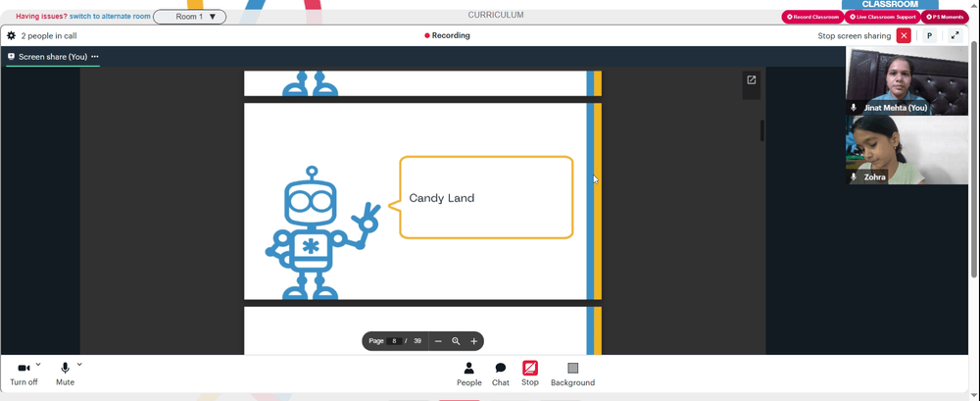Stop screen share via Stop button

coord(530,375)
